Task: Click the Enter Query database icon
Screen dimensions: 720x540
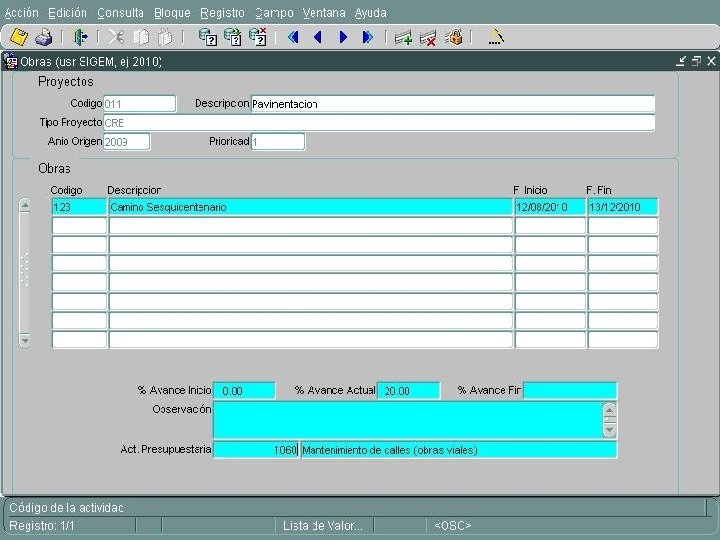Action: coord(208,37)
